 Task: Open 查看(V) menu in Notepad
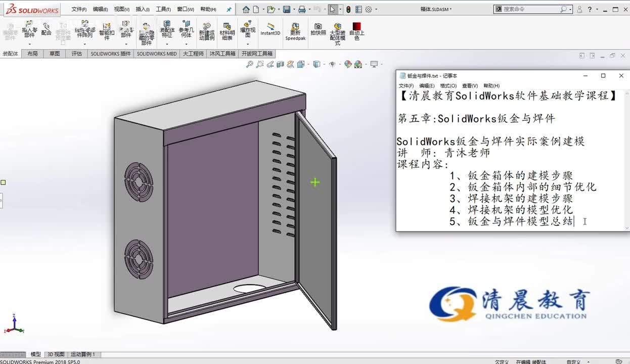point(470,86)
